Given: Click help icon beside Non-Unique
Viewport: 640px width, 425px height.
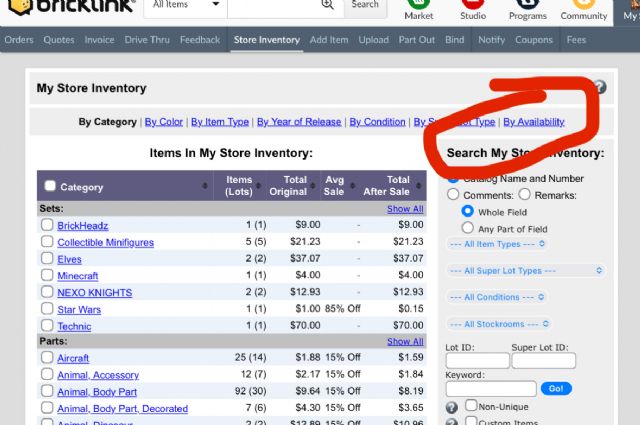Looking at the screenshot, I should 452,407.
